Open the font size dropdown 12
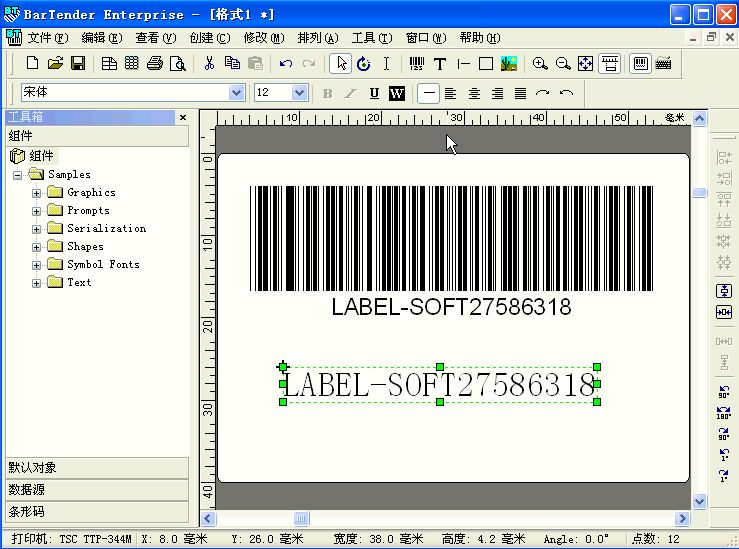Image resolution: width=739 pixels, height=549 pixels. [299, 92]
